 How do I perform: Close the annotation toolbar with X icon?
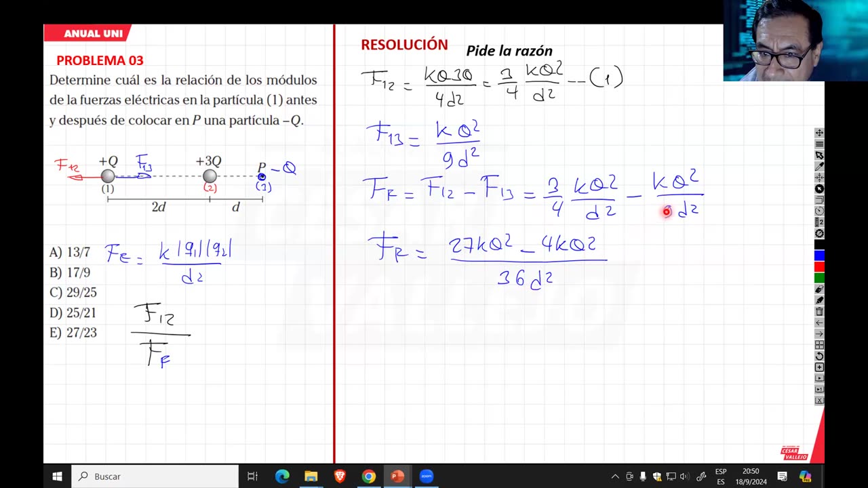point(819,401)
